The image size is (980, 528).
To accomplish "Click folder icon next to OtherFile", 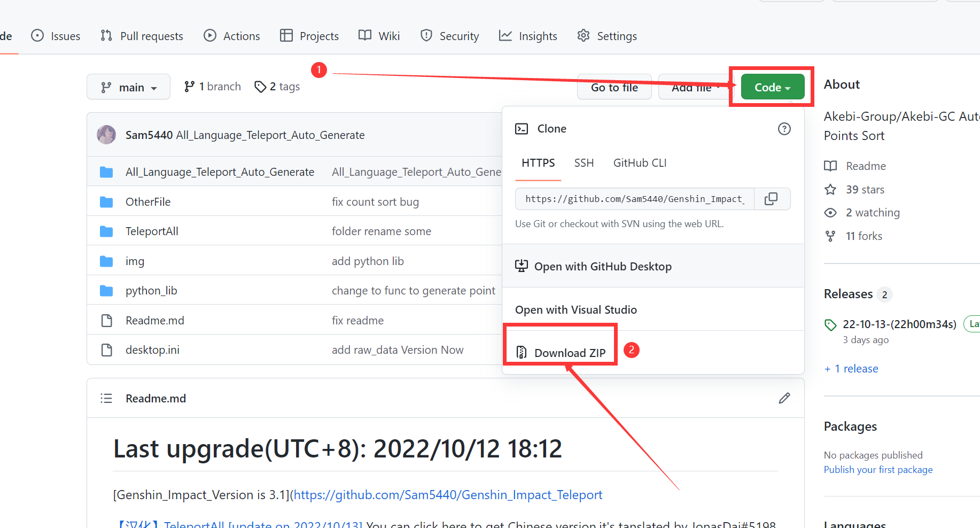I will [106, 202].
